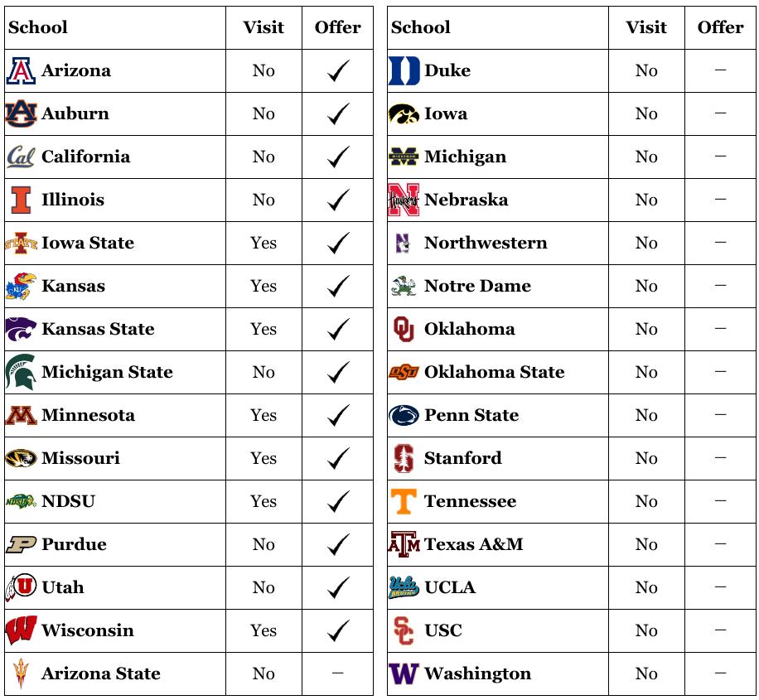Select the Michigan State Spartan logo
The width and height of the screenshot is (759, 700).
pyautogui.click(x=22, y=373)
